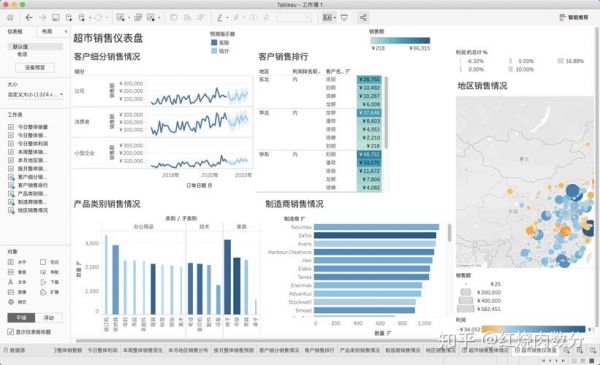Viewport: 600px width, 365px height.
Task: Open show cards dropdown arrow
Action: pyautogui.click(x=335, y=18)
